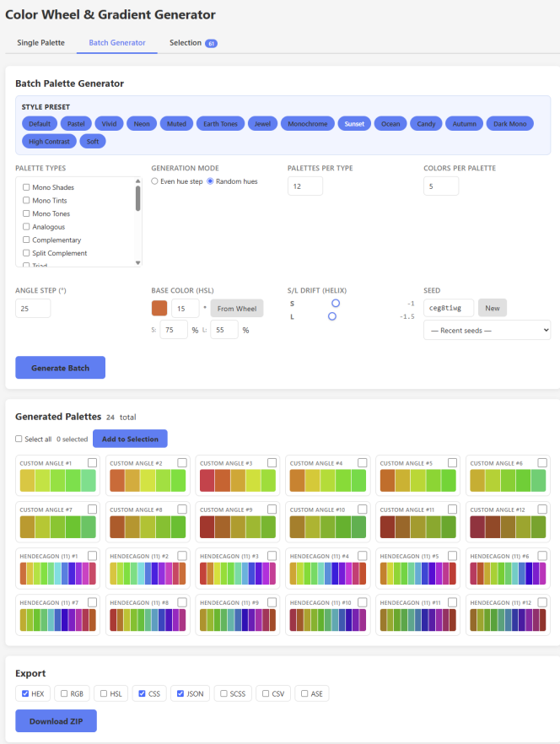Click the saturation percent input field
Screen dimensions: 560x744
174,330
